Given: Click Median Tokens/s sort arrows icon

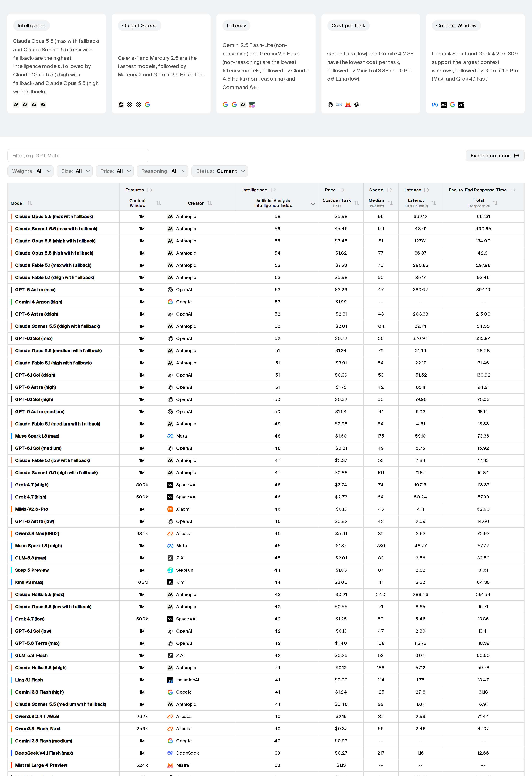Looking at the screenshot, I should point(390,203).
